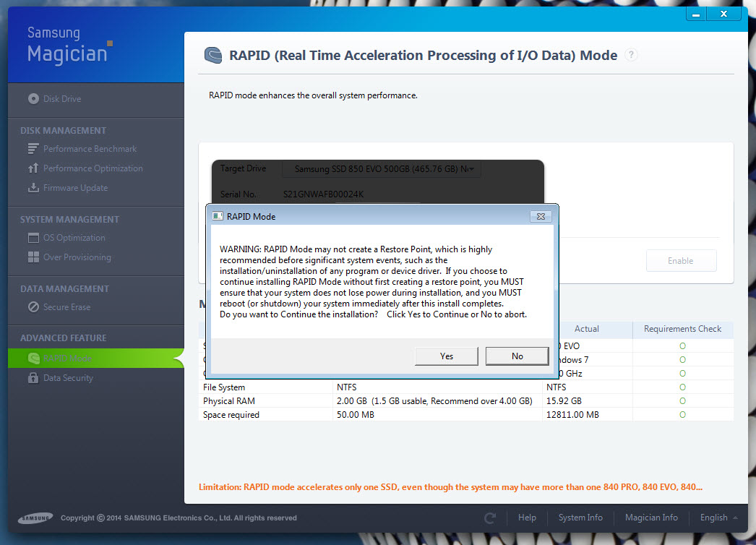Click Yes in the RAPID Mode dialog
The image size is (756, 545).
(x=447, y=356)
